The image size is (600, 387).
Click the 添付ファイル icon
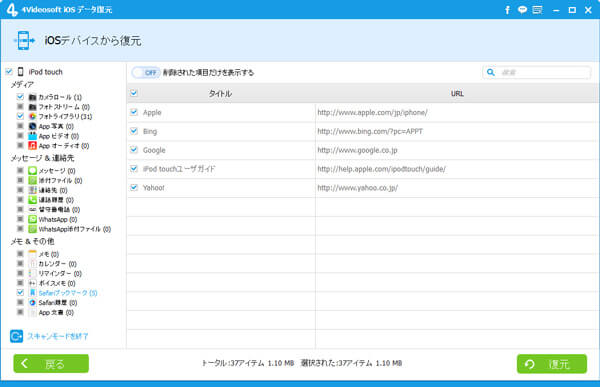[33, 180]
